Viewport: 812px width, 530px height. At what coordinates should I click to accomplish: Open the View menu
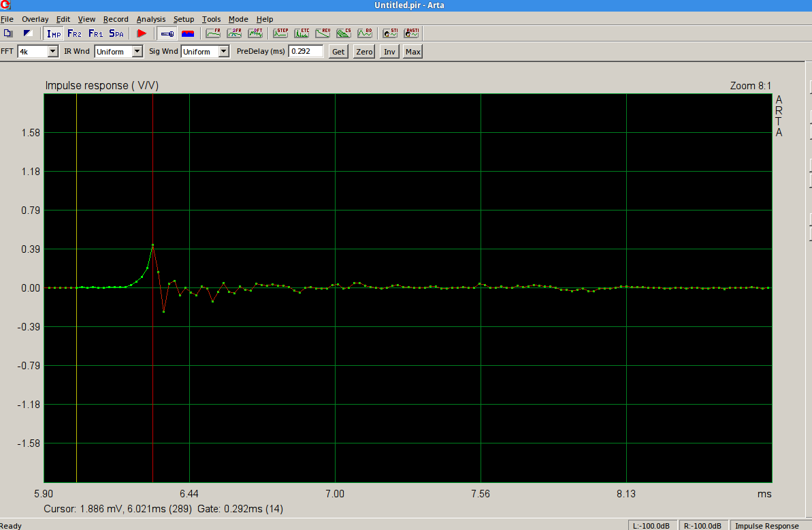click(x=86, y=19)
